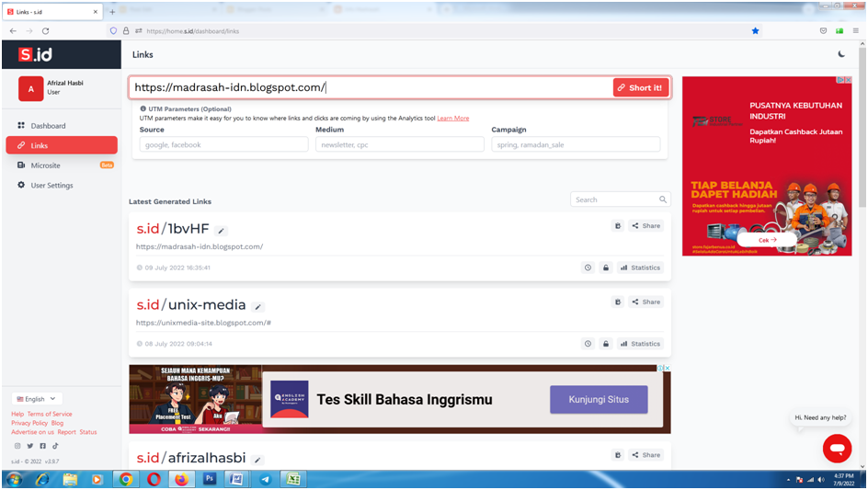Click the Windows Start button

(14, 480)
